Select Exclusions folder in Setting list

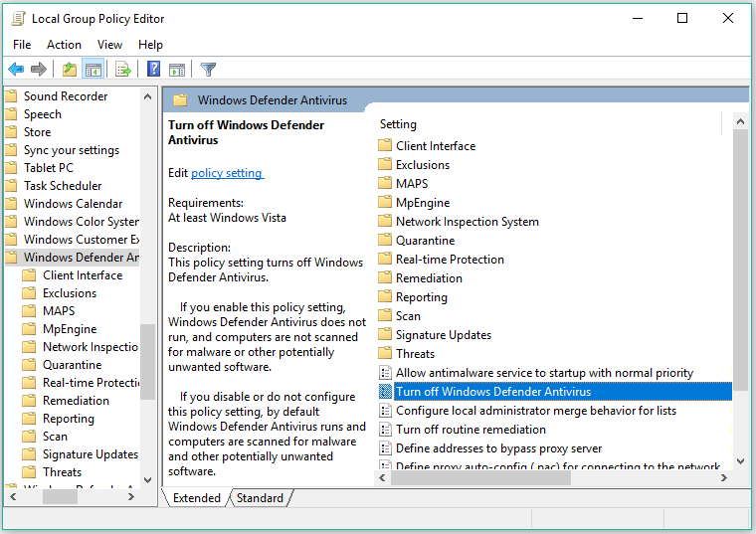pyautogui.click(x=423, y=164)
